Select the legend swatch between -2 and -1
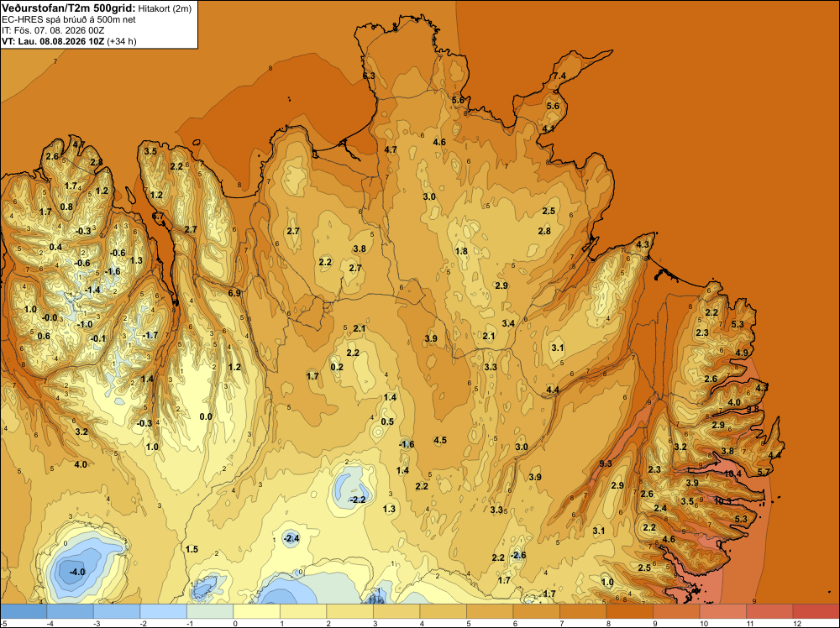The image size is (840, 628). (164, 611)
